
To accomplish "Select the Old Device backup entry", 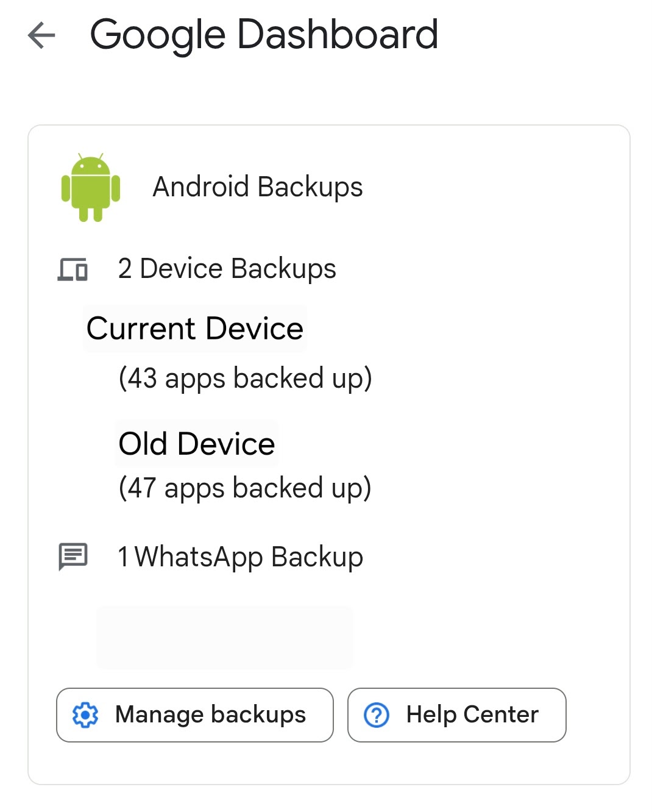I will [x=196, y=444].
